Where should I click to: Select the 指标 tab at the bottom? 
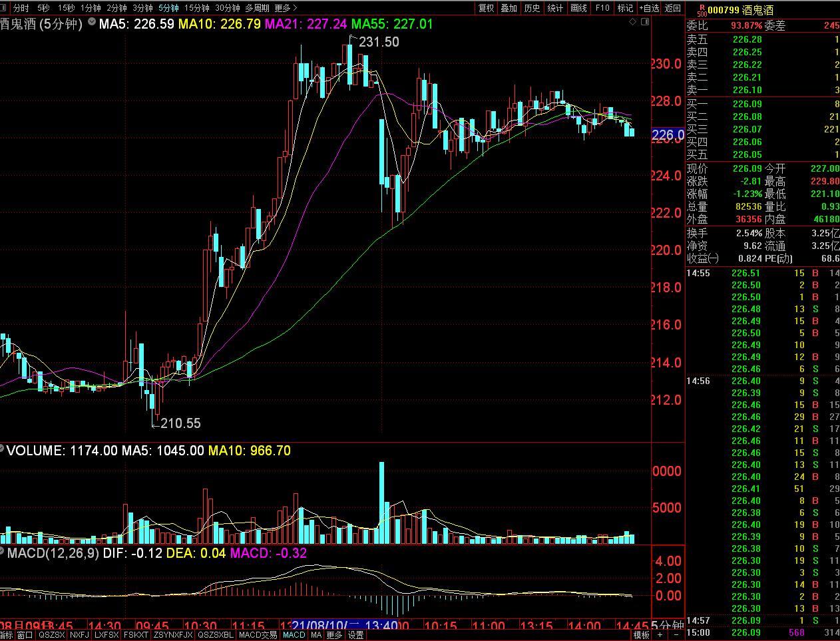click(x=7, y=635)
